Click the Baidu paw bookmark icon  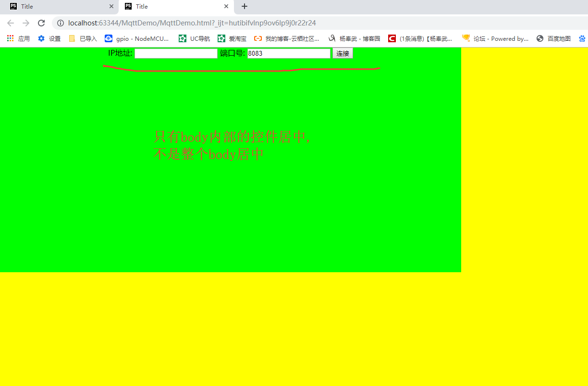click(582, 39)
